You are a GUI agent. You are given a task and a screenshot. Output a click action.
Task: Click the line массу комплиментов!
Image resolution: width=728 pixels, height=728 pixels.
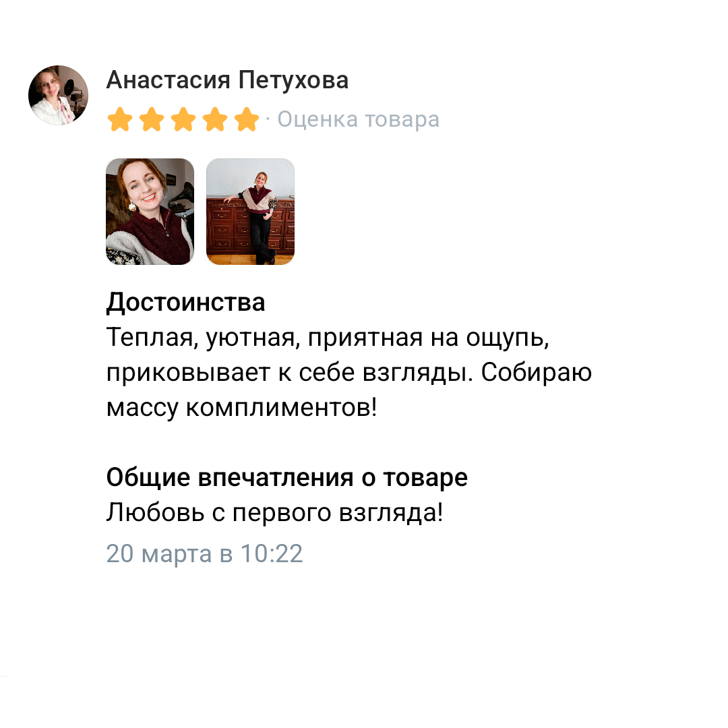pyautogui.click(x=241, y=408)
